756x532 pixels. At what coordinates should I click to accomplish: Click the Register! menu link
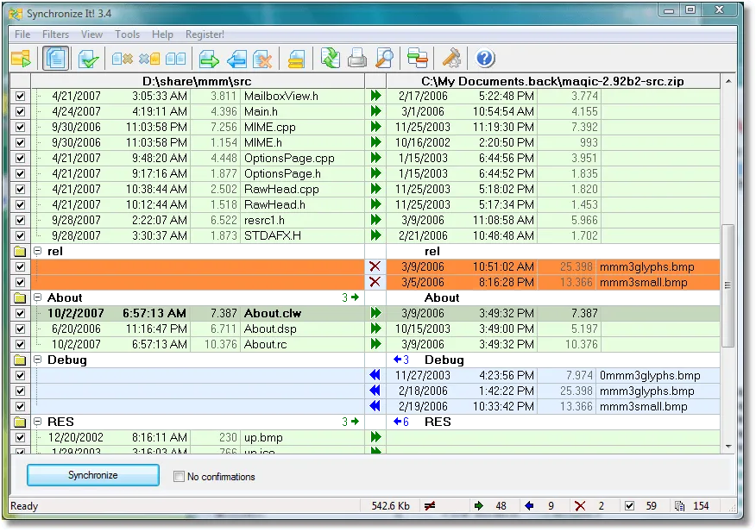[205, 34]
